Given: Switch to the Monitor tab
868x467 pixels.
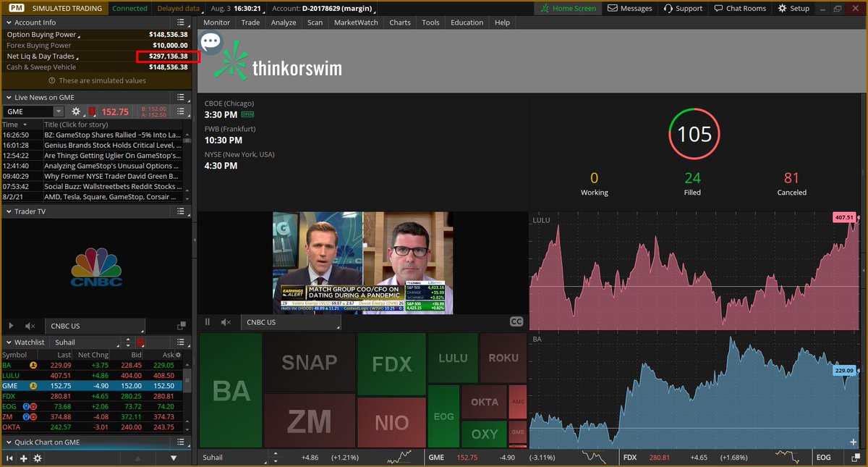Looking at the screenshot, I should coord(216,22).
